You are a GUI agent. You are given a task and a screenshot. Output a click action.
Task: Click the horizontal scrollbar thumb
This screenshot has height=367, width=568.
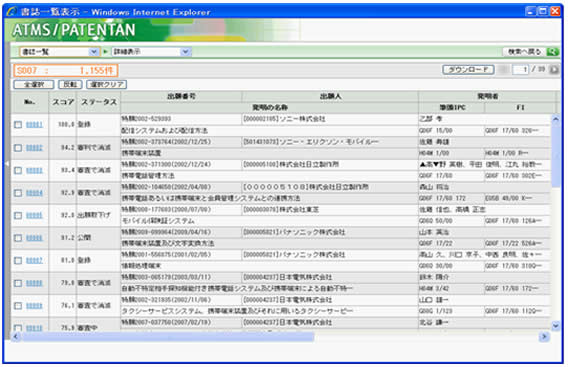click(167, 337)
